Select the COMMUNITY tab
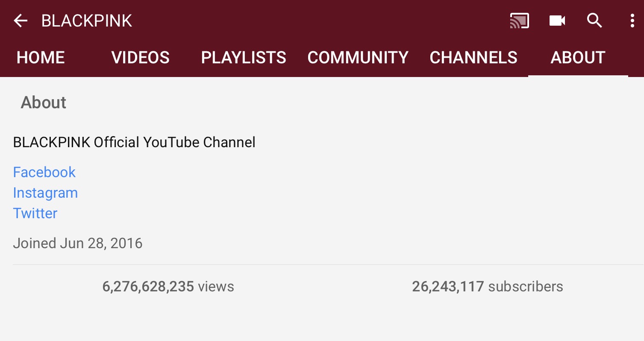 (x=358, y=58)
